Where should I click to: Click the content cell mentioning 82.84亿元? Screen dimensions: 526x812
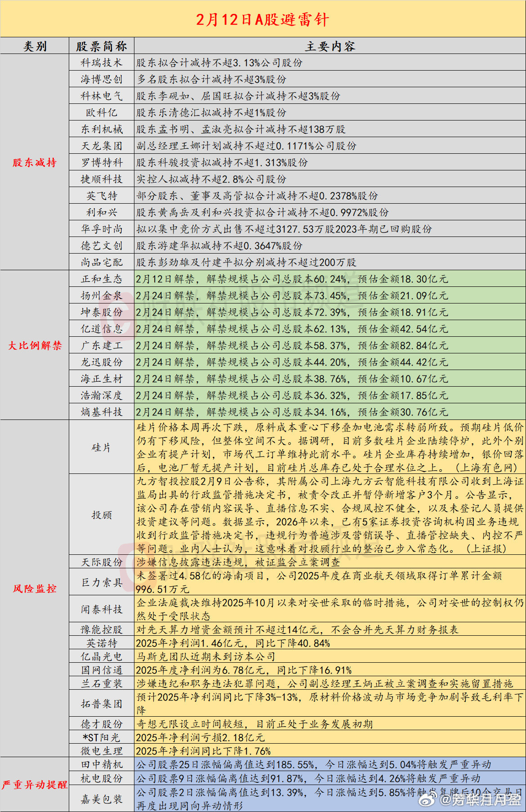point(330,345)
